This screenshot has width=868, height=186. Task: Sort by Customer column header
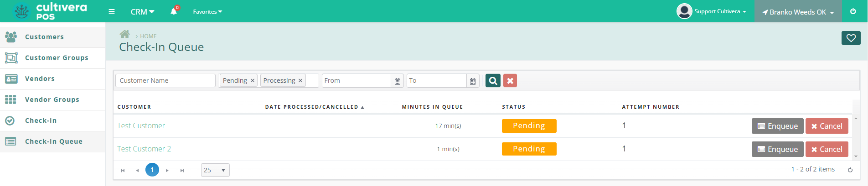point(134,107)
